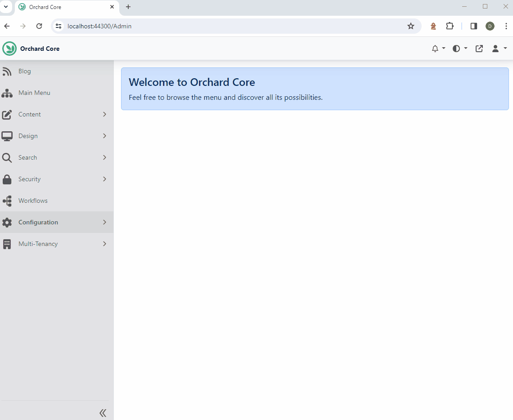Select the Multi-Tenancy menu label
This screenshot has width=513, height=420.
pos(38,244)
